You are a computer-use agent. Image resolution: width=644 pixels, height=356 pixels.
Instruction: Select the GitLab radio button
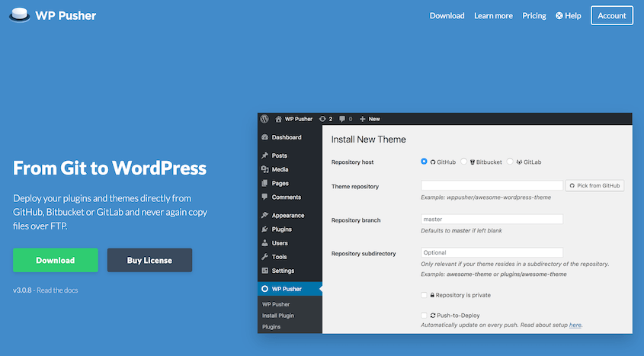[510, 162]
